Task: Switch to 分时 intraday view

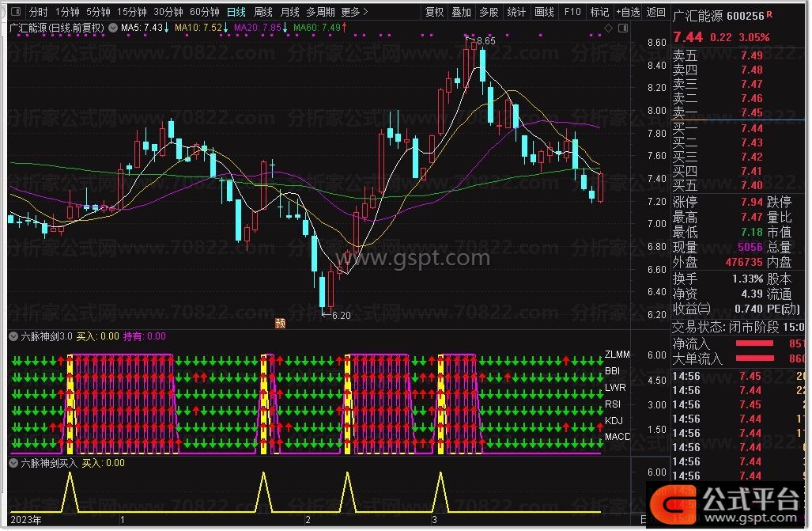Action: [x=38, y=11]
